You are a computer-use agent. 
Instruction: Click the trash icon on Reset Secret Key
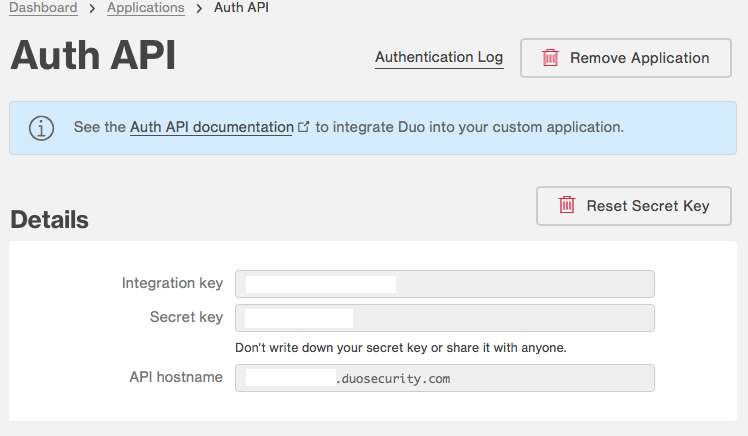(567, 205)
